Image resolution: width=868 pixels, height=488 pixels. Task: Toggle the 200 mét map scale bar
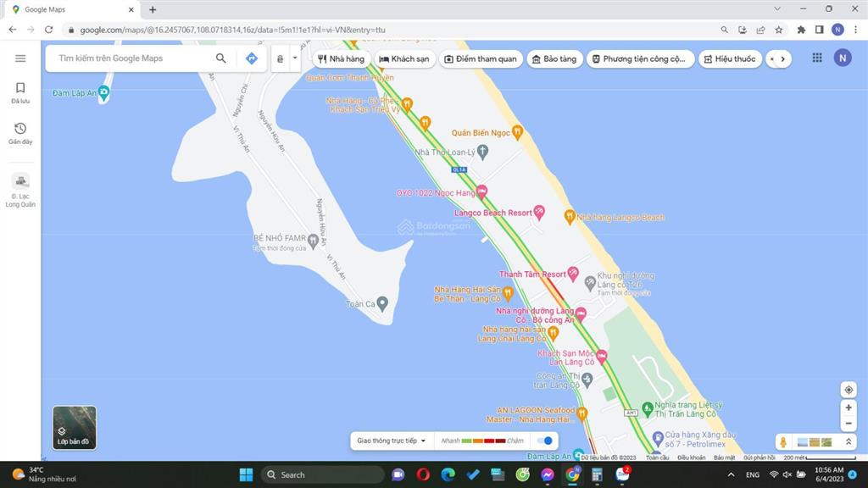tap(820, 457)
